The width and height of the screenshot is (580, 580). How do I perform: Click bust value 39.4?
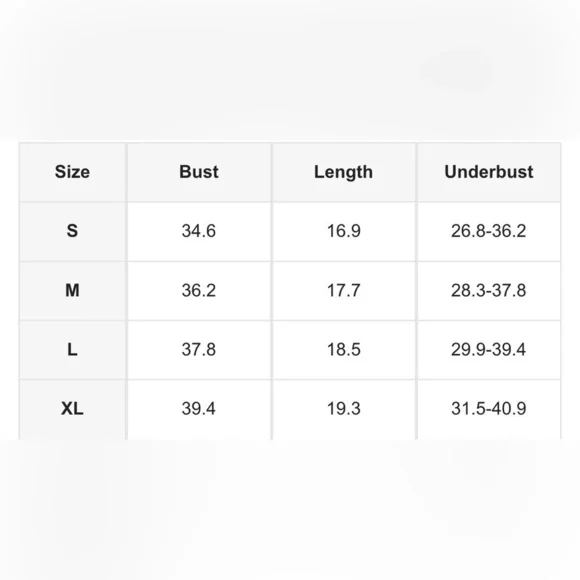[199, 408]
